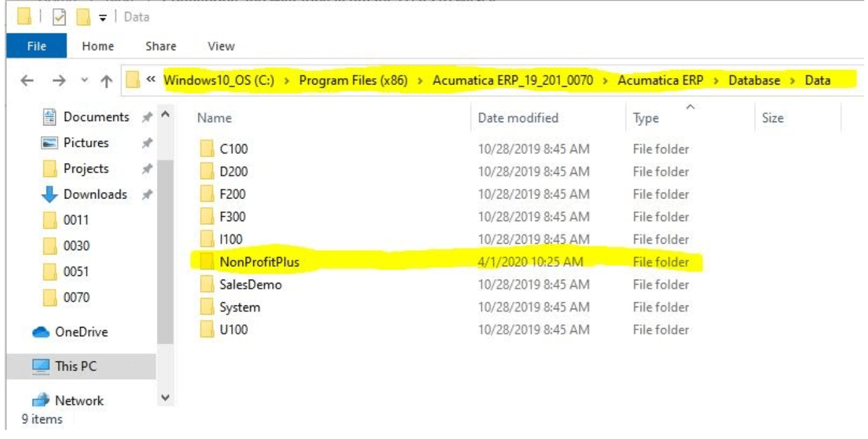Image resolution: width=868 pixels, height=439 pixels.
Task: Expand hidden path with the double chevron
Action: pos(151,80)
